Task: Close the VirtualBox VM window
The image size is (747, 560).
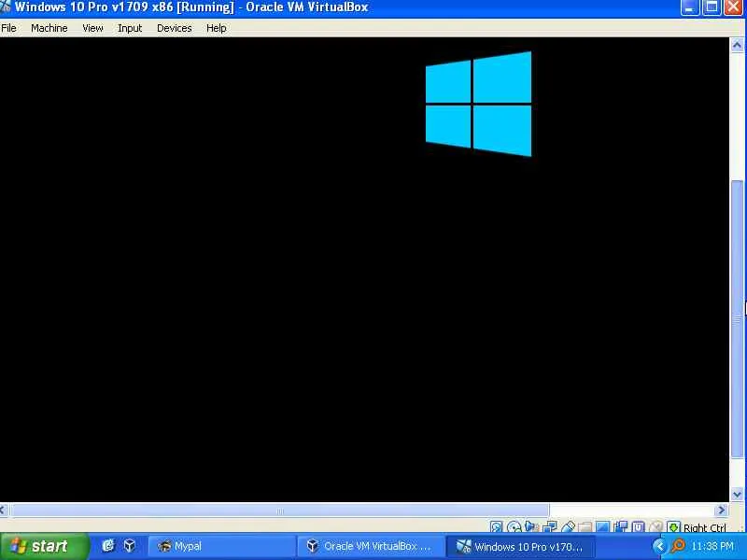Action: pyautogui.click(x=734, y=7)
